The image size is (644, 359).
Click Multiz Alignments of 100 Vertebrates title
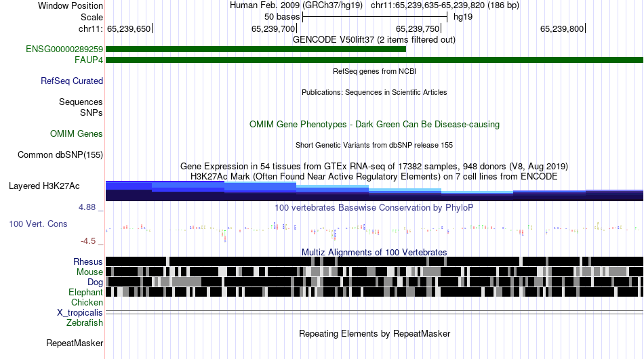[374, 253]
